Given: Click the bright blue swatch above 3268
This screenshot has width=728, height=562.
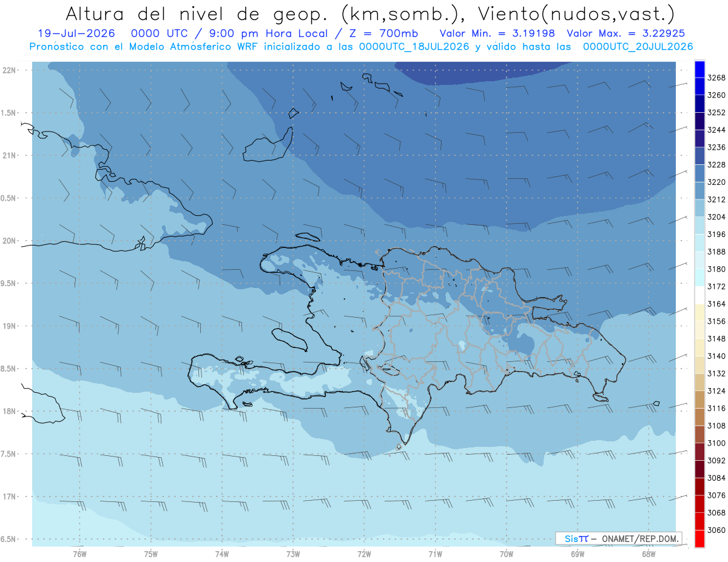Looking at the screenshot, I should (x=699, y=69).
